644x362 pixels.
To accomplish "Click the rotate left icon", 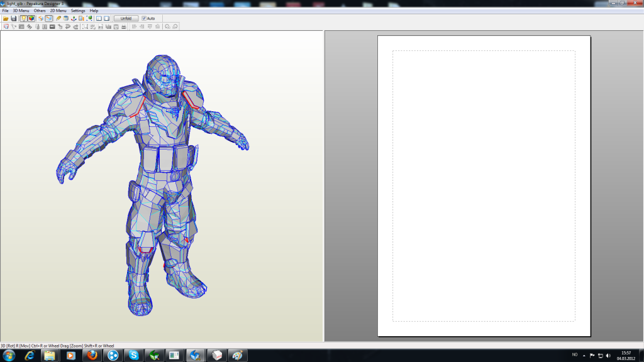I will (x=167, y=26).
